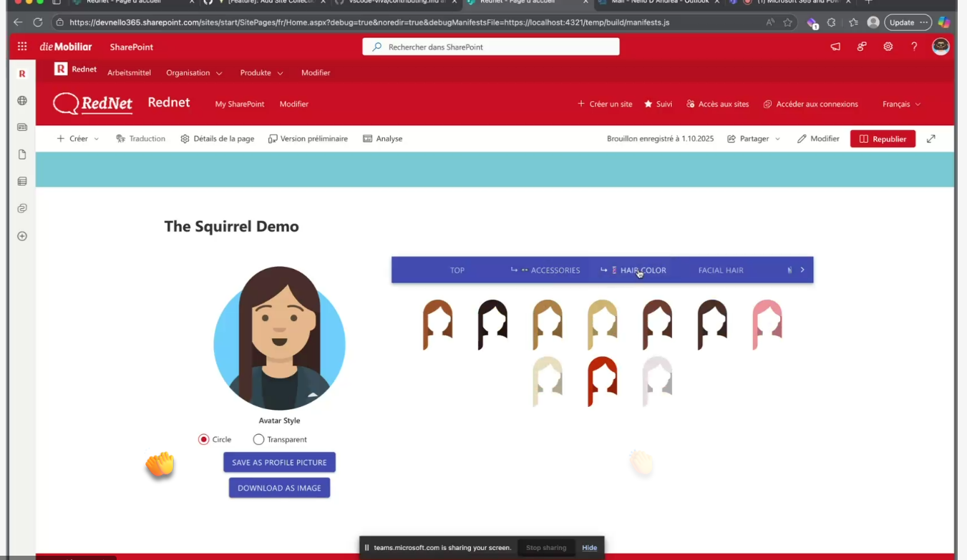
Task: Open the Français language dropdown
Action: (x=901, y=104)
